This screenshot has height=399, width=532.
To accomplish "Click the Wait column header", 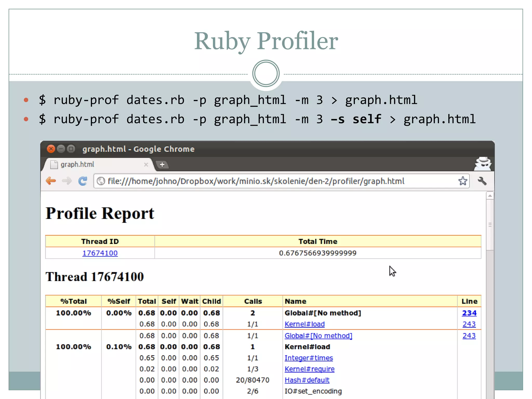I will (x=190, y=301).
